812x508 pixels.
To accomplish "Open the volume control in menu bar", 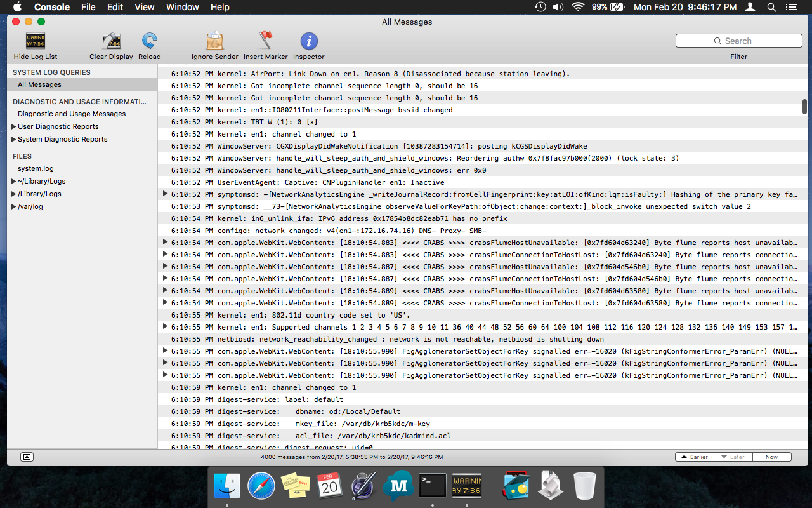I will [x=558, y=7].
